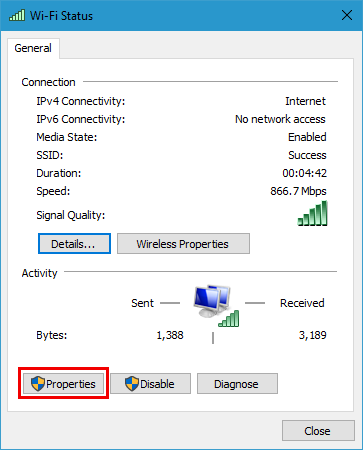This screenshot has height=450, width=363.
Task: Click the Duration value 00:04:42
Action: tap(304, 173)
